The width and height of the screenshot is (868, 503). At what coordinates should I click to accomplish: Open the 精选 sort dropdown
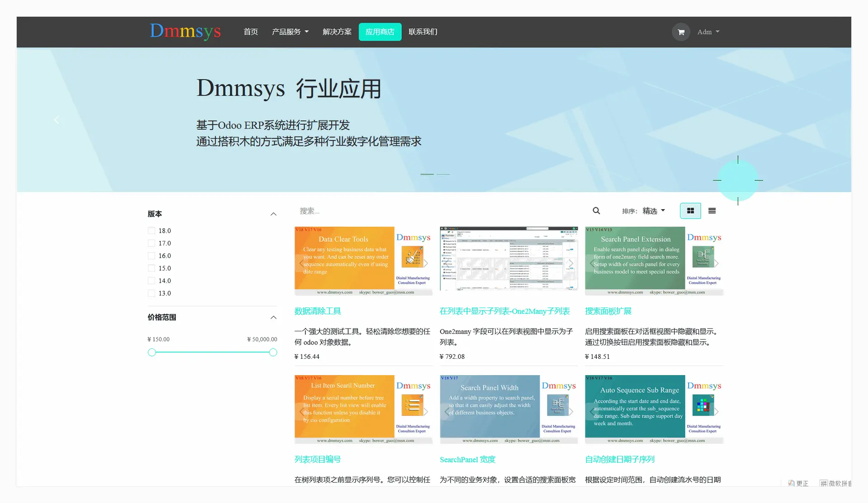point(654,211)
